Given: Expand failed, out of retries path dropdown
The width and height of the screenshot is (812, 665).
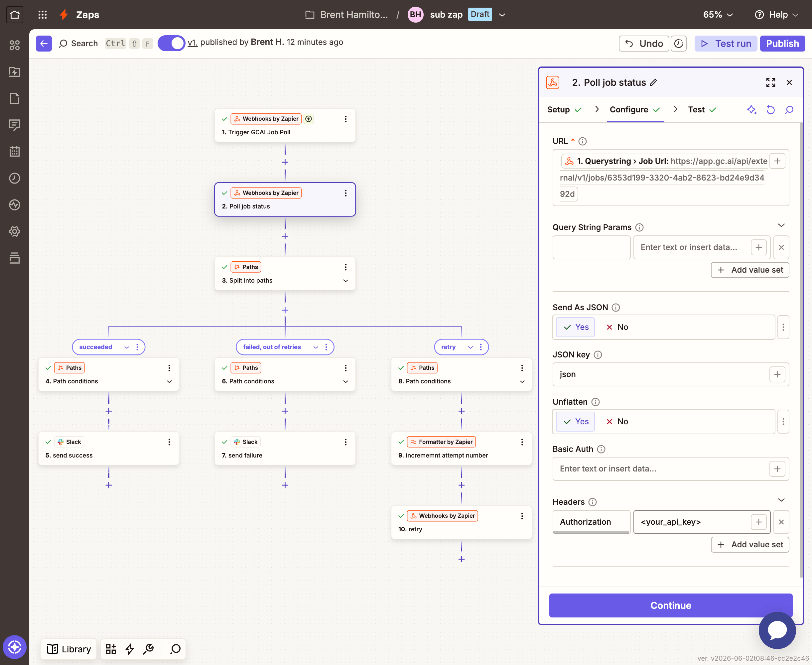Looking at the screenshot, I should coord(316,347).
